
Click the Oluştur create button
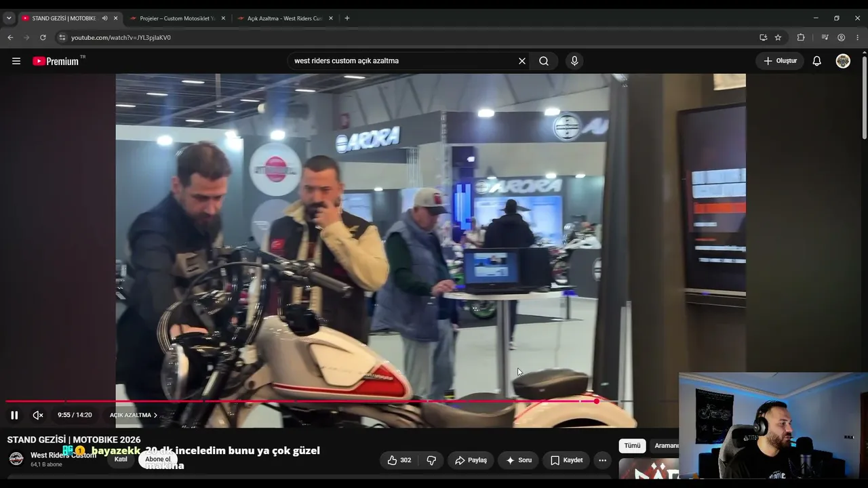click(780, 61)
